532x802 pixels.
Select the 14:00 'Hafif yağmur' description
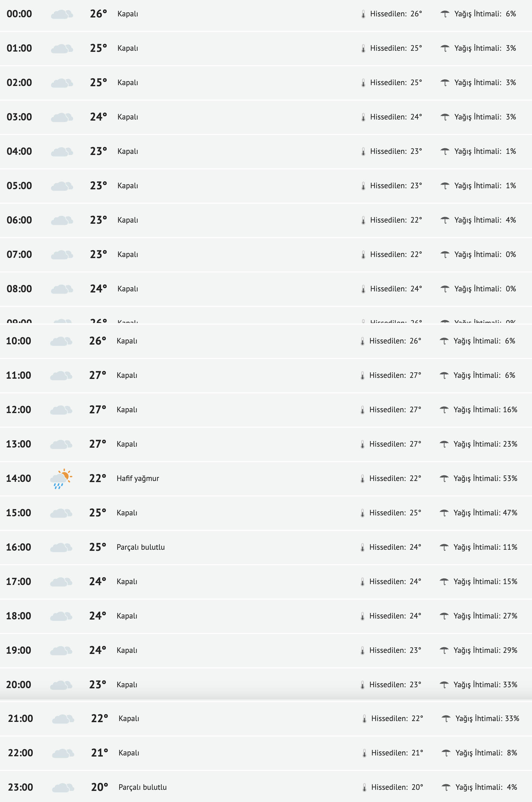coord(138,478)
